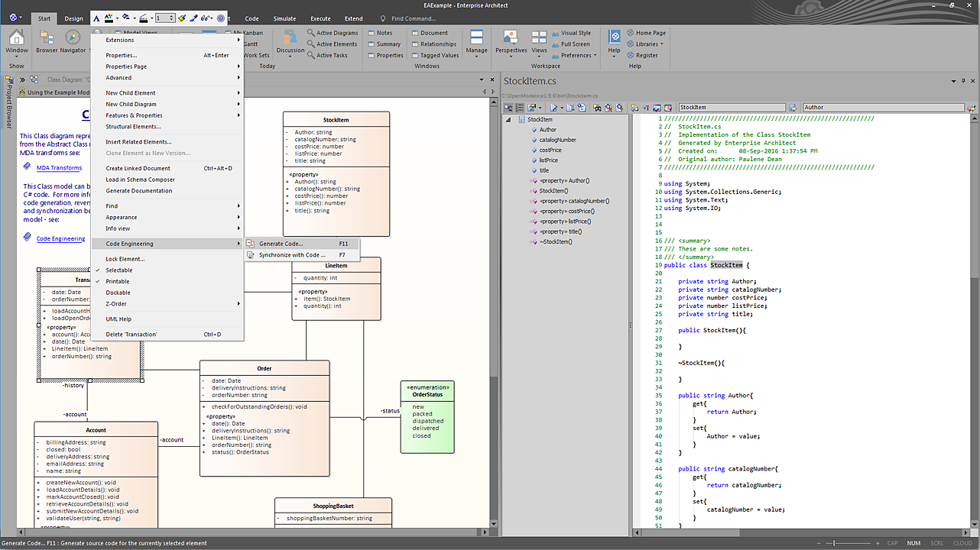
Task: Open the font color swatch in floating toolbar
Action: (111, 18)
